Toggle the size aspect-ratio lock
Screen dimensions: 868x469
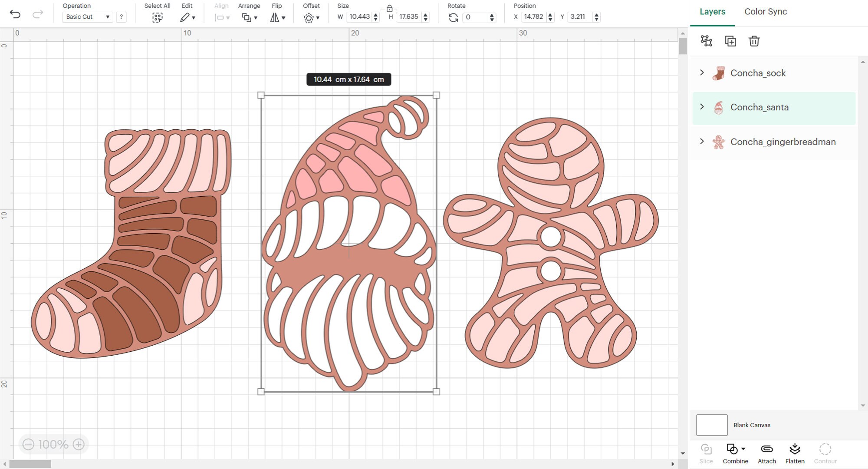point(389,7)
